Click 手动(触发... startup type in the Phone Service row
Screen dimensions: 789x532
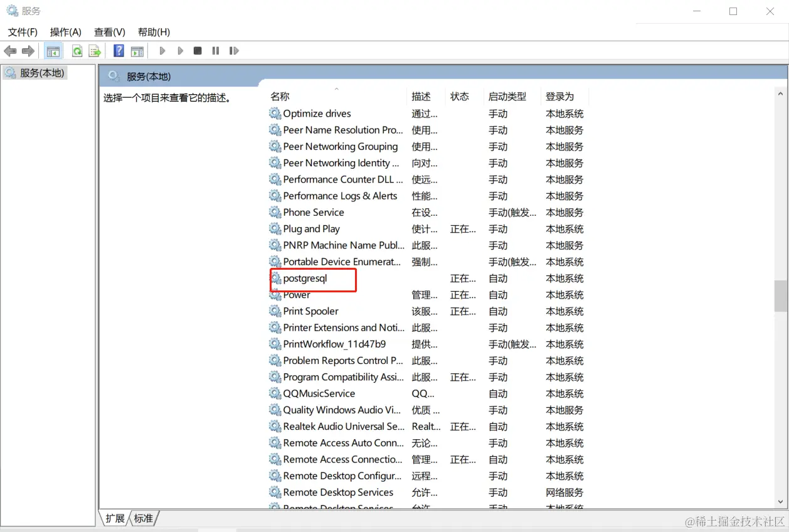(512, 212)
